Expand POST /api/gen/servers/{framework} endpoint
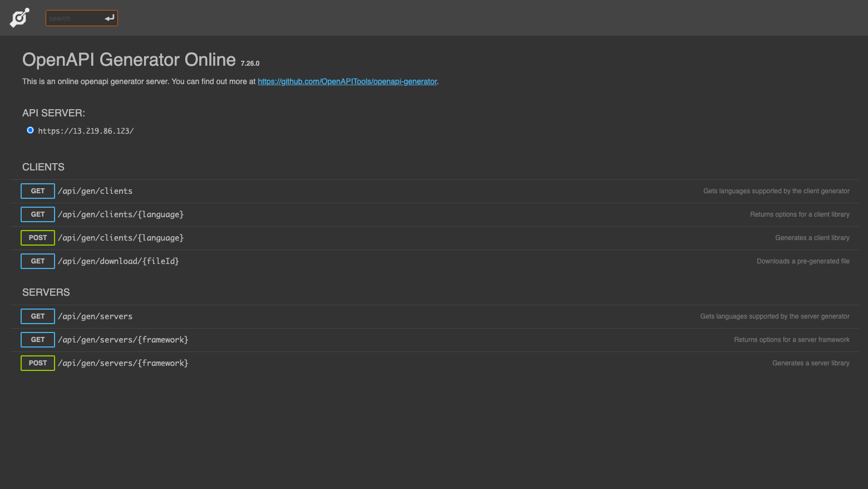Viewport: 868px width, 489px height. click(x=435, y=363)
